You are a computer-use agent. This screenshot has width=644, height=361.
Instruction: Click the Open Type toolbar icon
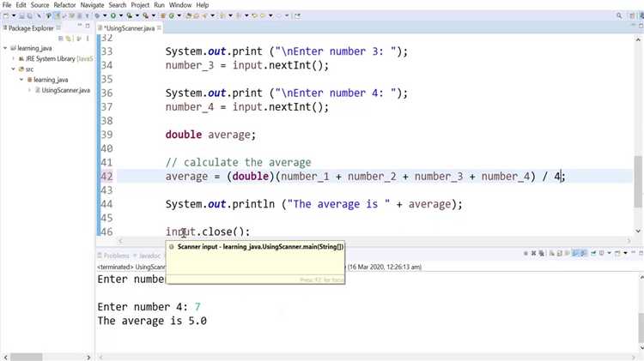tap(188, 15)
